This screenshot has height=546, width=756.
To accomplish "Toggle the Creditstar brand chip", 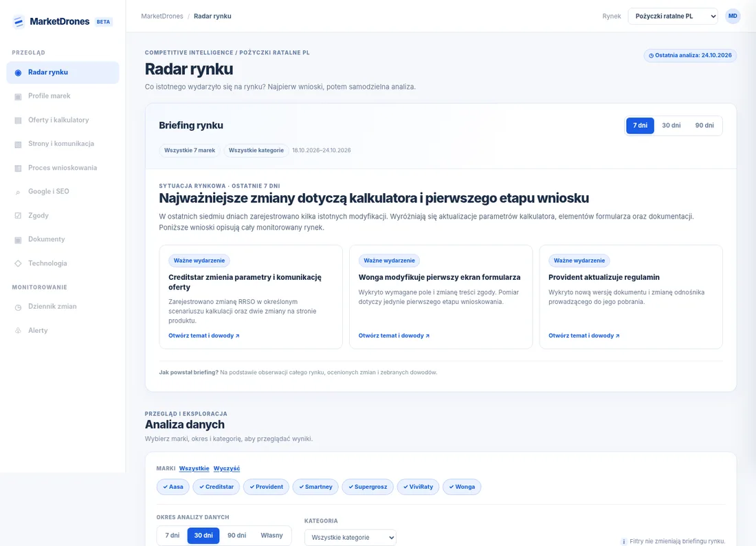I will tap(216, 487).
